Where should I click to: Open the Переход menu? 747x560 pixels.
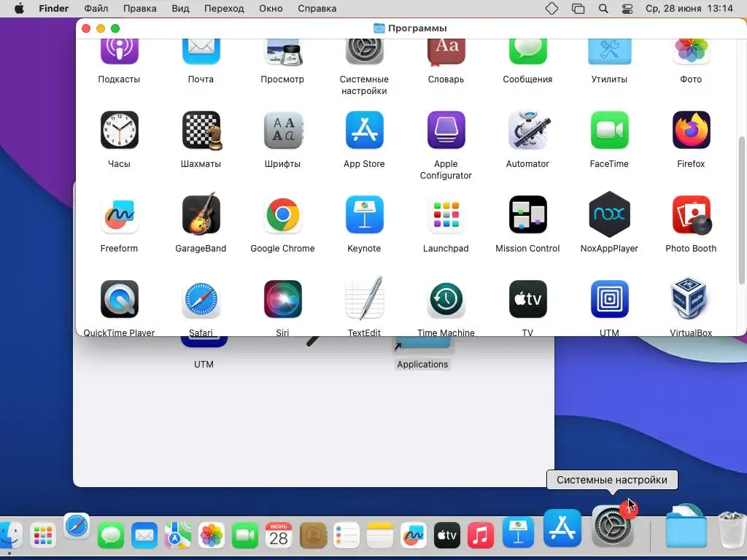pos(224,9)
